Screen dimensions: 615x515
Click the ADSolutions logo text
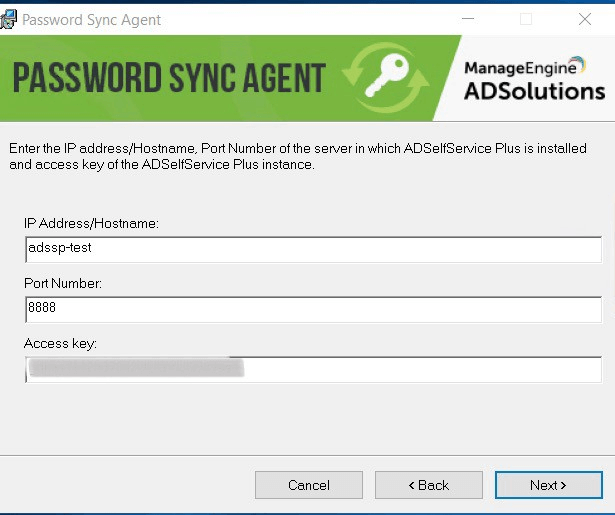tap(535, 92)
